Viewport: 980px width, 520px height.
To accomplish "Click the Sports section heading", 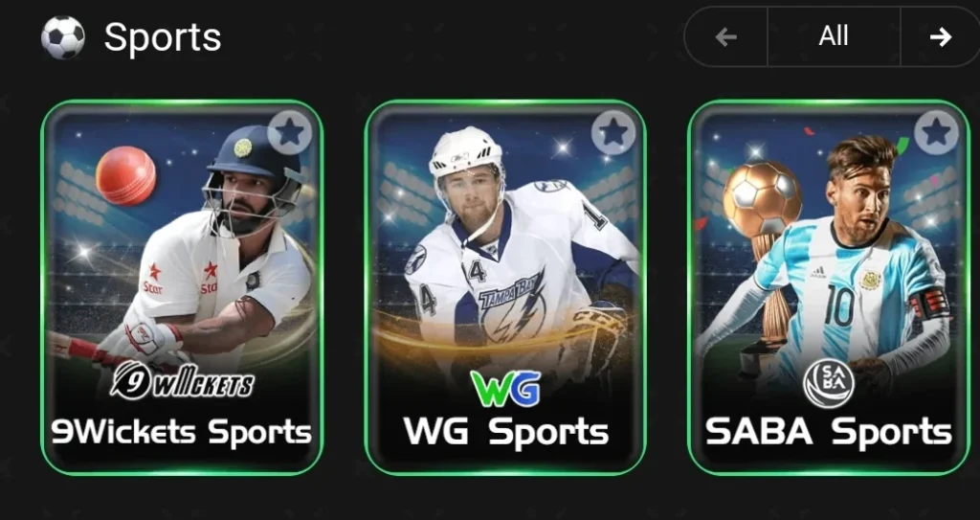I will (163, 38).
